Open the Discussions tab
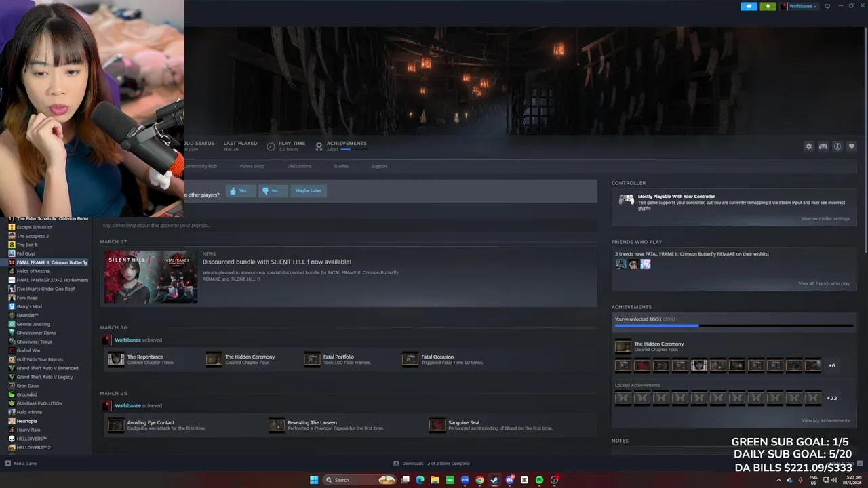The image size is (868, 488). tap(299, 166)
